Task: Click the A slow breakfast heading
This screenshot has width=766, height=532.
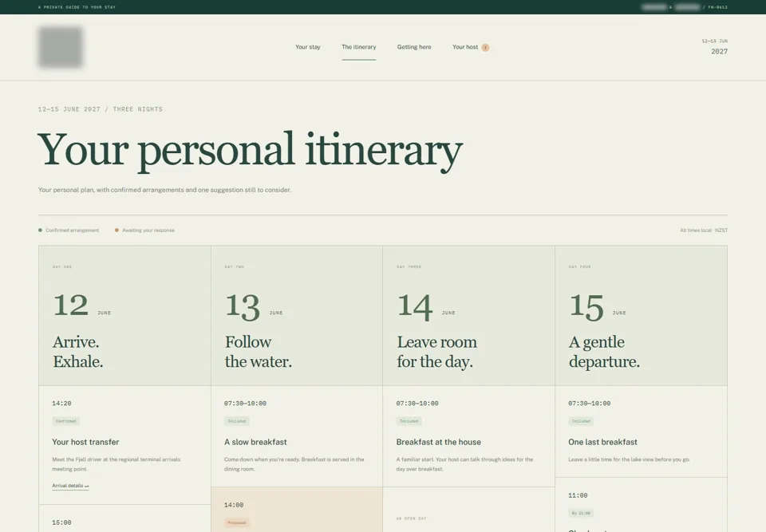Action: point(255,442)
